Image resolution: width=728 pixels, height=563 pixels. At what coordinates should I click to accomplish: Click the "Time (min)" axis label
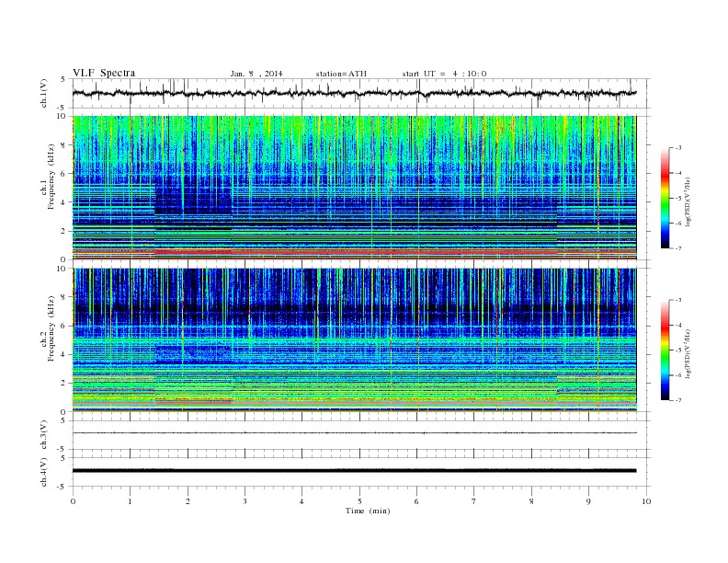tap(368, 511)
